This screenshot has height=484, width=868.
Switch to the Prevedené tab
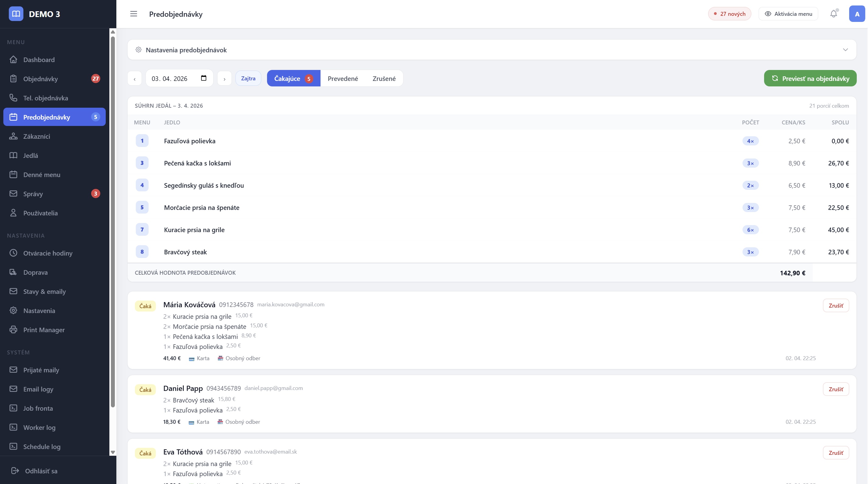pos(343,78)
